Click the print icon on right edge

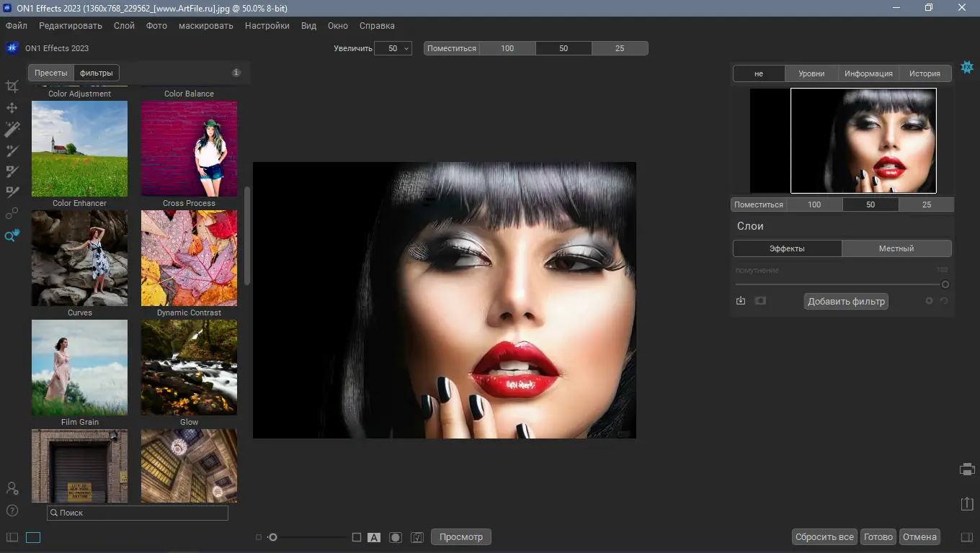[x=967, y=469]
